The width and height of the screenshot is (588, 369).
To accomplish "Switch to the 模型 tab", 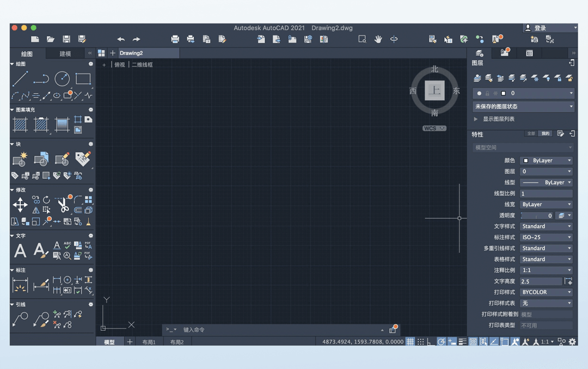I will tap(109, 342).
